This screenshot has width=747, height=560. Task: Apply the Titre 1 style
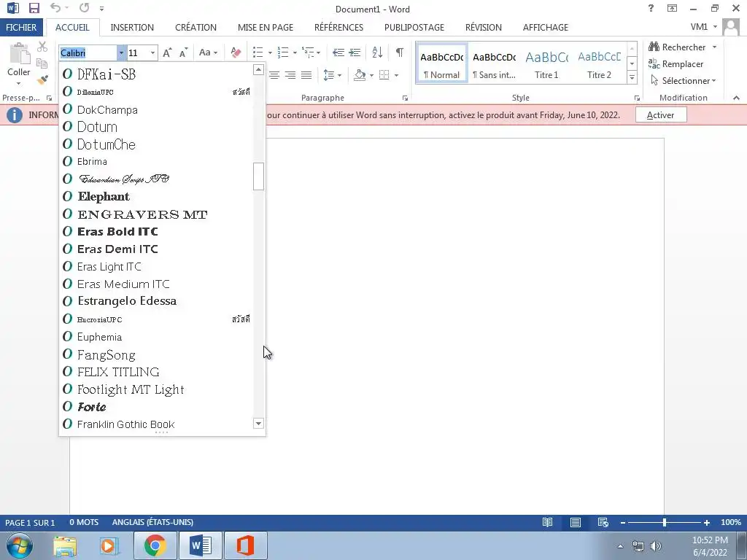[x=546, y=63]
